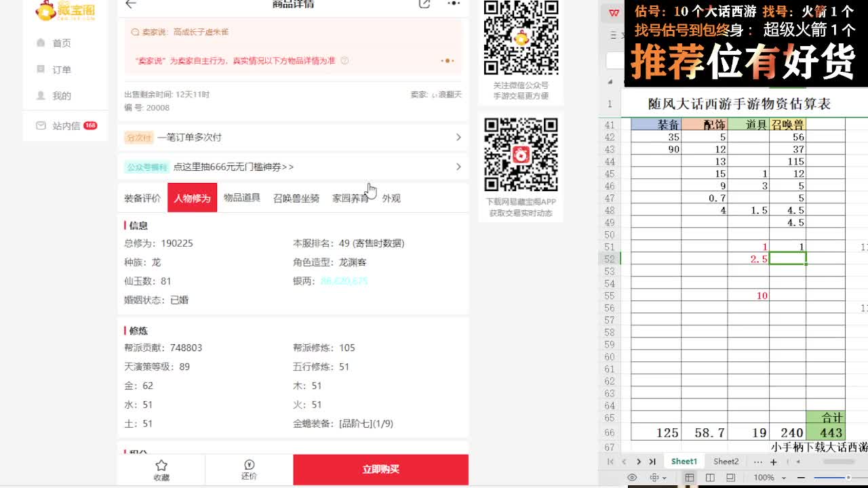This screenshot has height=488, width=868.
Task: Toggle the eye-protection mode in the spreadsheet status bar
Action: click(632, 477)
